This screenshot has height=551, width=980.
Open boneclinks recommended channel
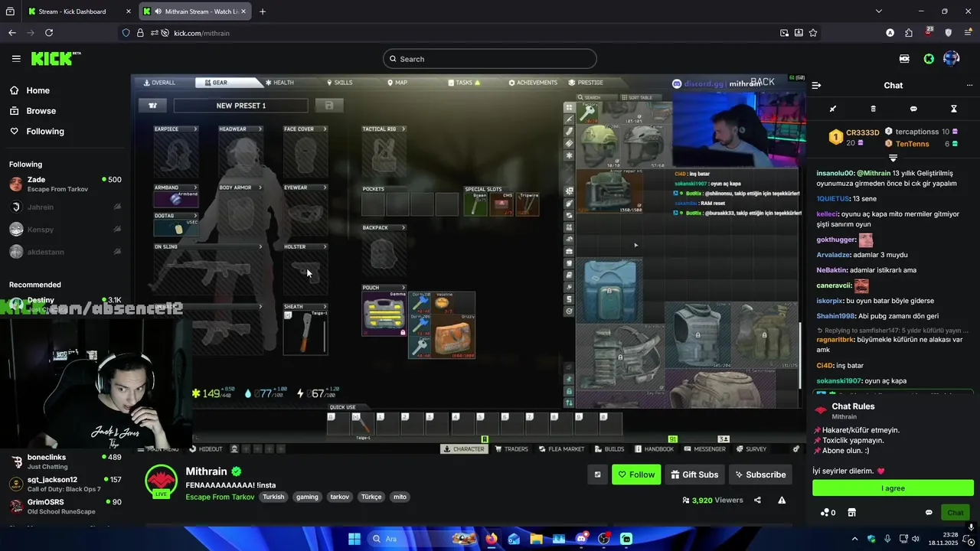(65, 461)
